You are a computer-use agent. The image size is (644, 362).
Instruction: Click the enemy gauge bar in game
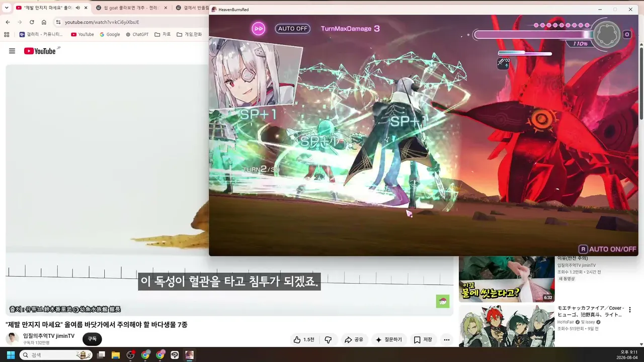point(533,35)
